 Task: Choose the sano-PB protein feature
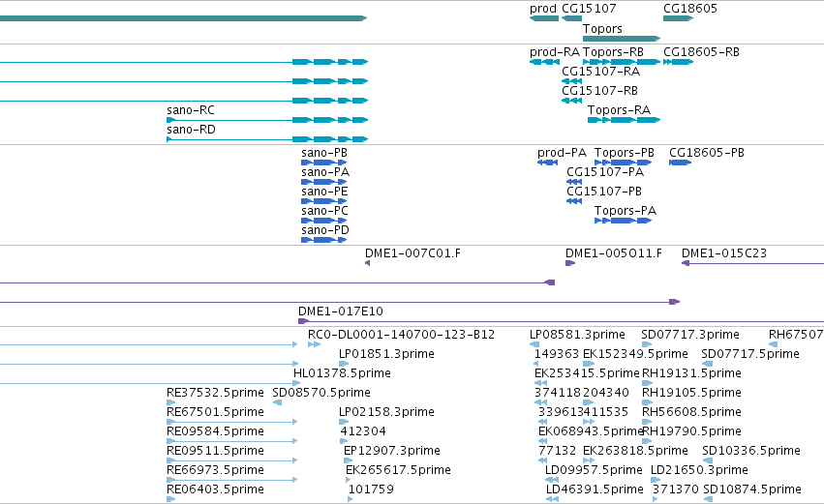click(323, 163)
